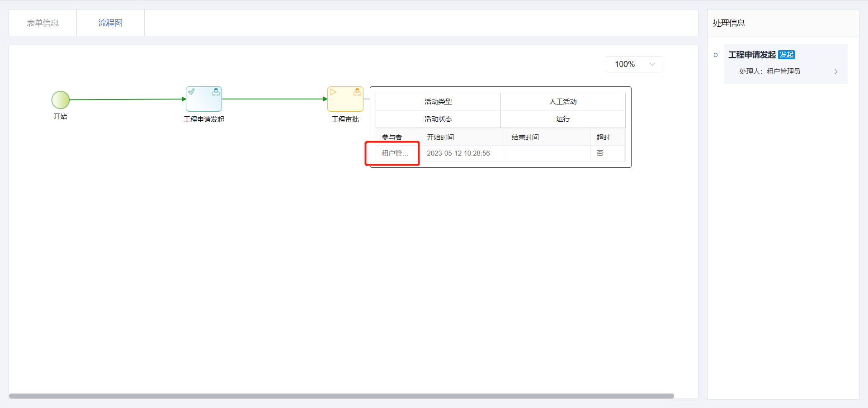
Task: Click the checkmark icon on 工程申请发起 node
Action: 192,92
